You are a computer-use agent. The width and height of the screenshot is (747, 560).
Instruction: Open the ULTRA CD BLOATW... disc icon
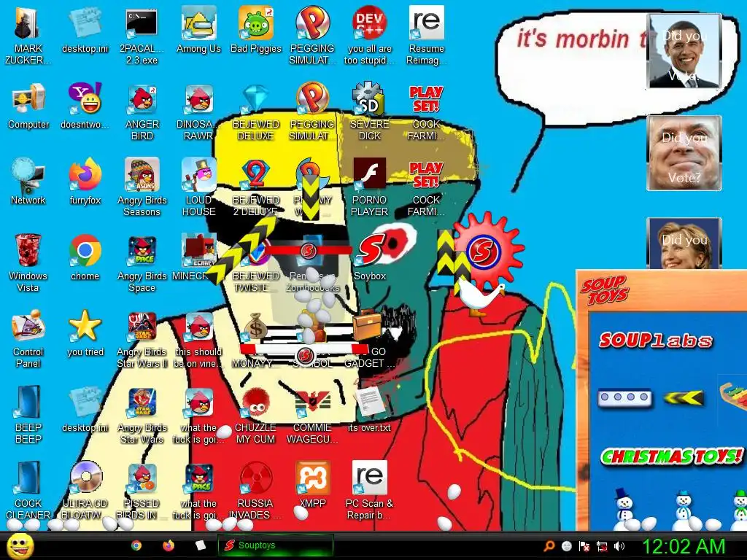point(85,490)
